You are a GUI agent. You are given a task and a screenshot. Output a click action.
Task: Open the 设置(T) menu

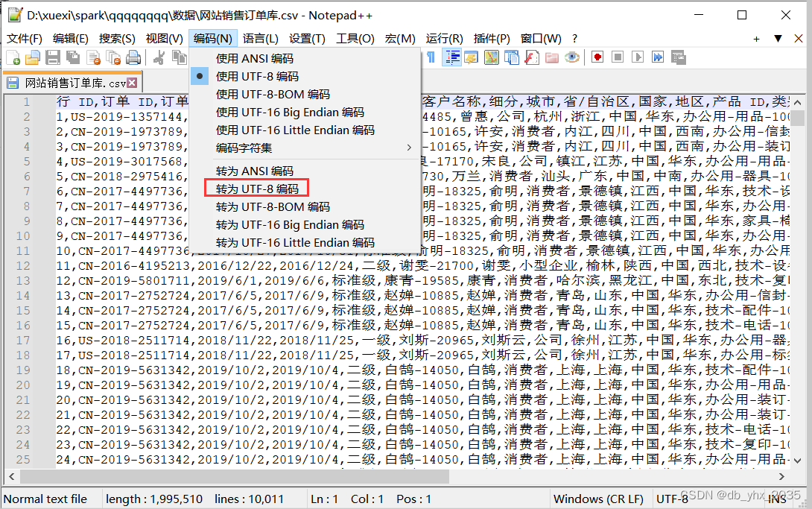click(307, 39)
